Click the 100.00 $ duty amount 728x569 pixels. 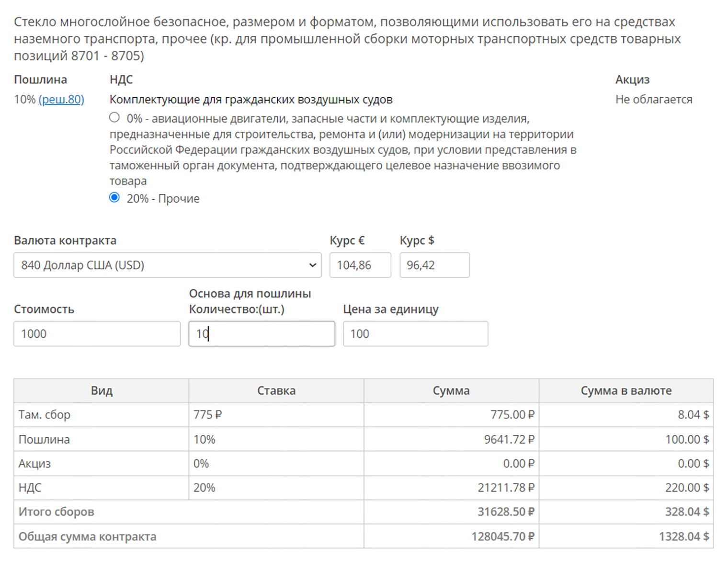(x=687, y=439)
